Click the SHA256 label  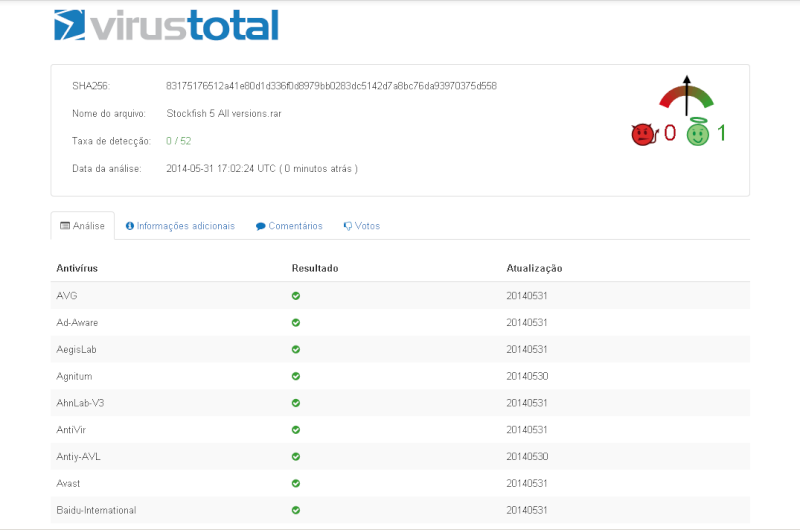91,86
